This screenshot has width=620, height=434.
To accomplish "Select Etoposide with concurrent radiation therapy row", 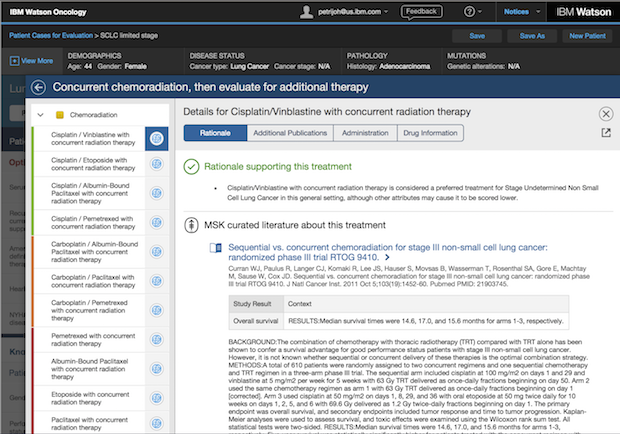I will pos(89,398).
